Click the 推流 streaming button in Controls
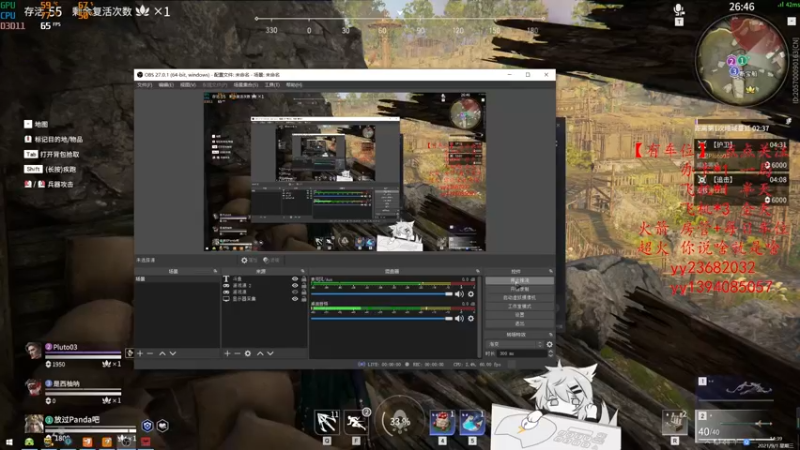 point(519,281)
